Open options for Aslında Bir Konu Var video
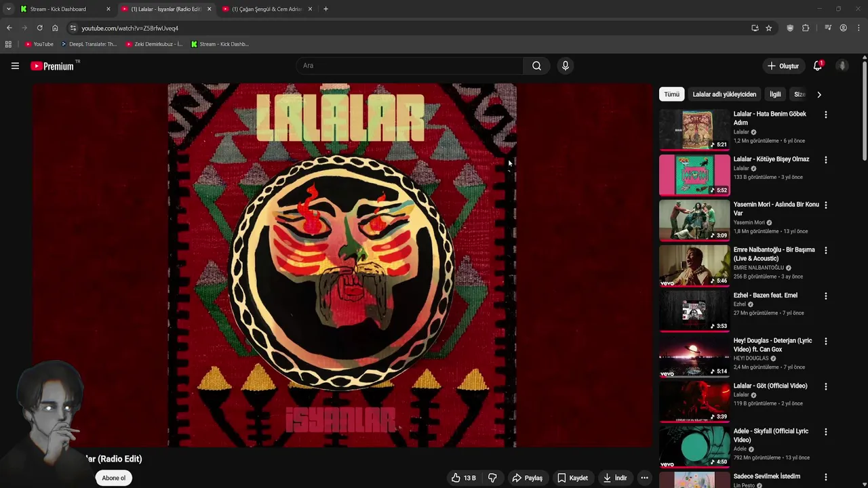This screenshot has width=868, height=488. (x=825, y=205)
